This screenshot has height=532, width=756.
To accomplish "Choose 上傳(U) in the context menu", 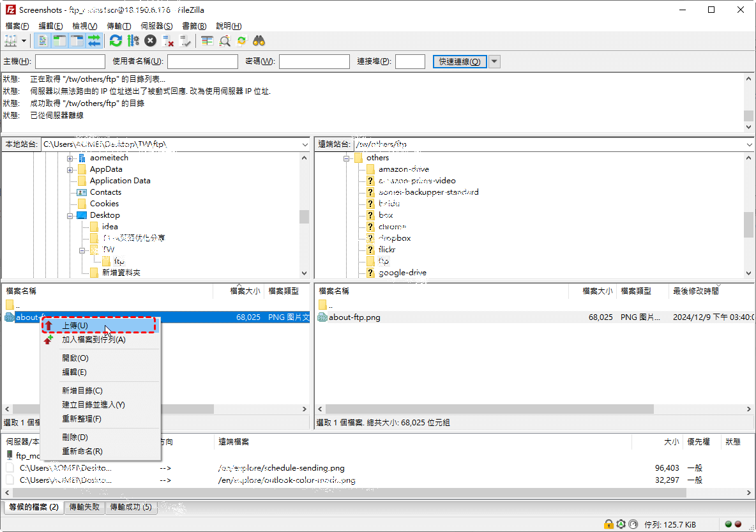I will 100,326.
